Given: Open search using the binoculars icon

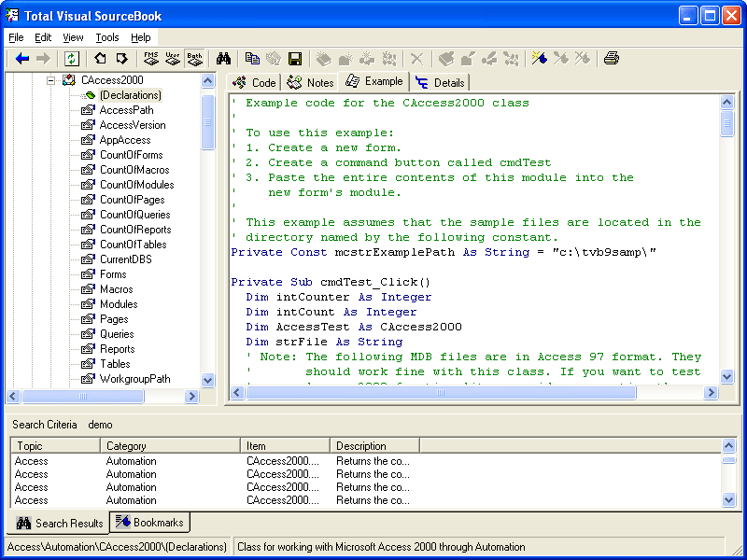Looking at the screenshot, I should (224, 58).
